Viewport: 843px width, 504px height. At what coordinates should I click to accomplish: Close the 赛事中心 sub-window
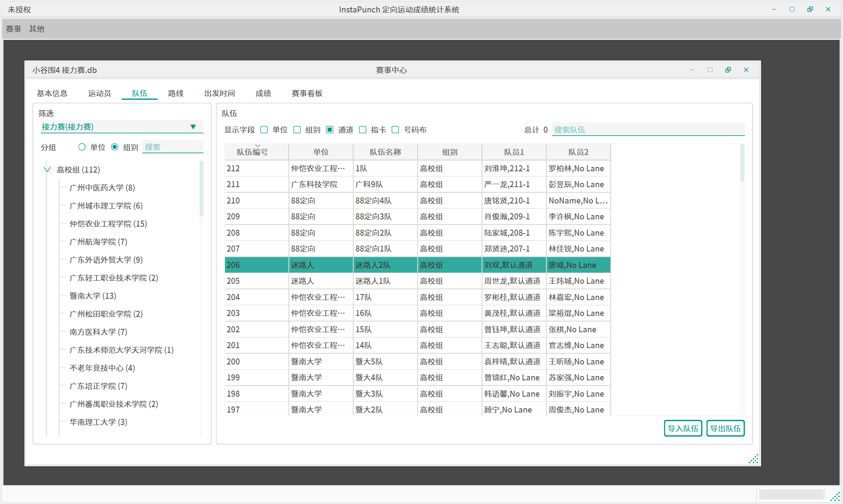746,70
